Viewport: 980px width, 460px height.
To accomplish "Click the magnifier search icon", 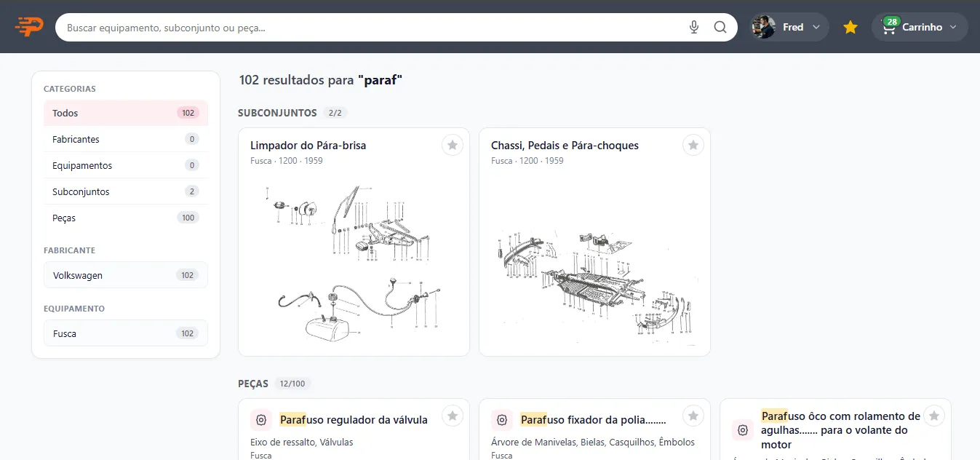I will (720, 28).
